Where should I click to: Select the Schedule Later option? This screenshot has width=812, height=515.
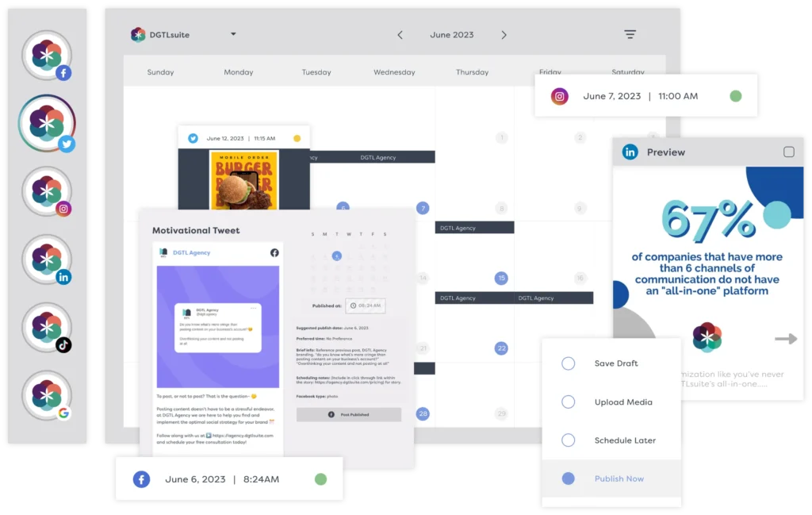tap(611, 440)
